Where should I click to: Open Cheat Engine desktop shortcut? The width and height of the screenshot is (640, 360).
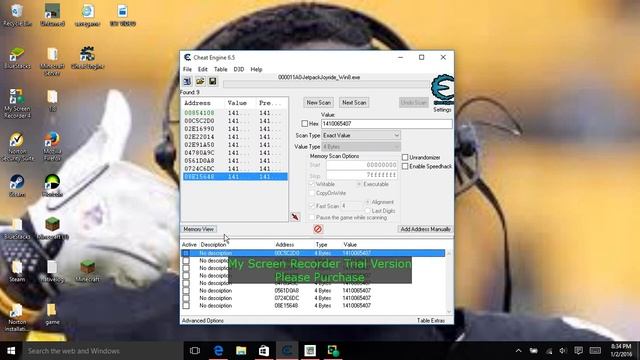[87, 58]
